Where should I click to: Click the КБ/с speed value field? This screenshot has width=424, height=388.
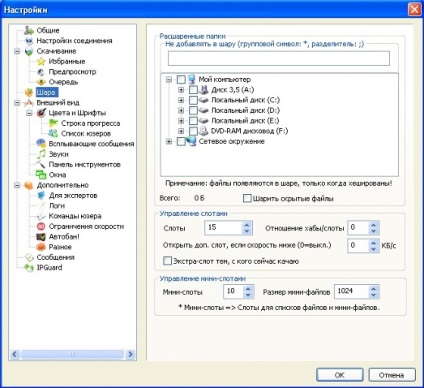[358, 246]
